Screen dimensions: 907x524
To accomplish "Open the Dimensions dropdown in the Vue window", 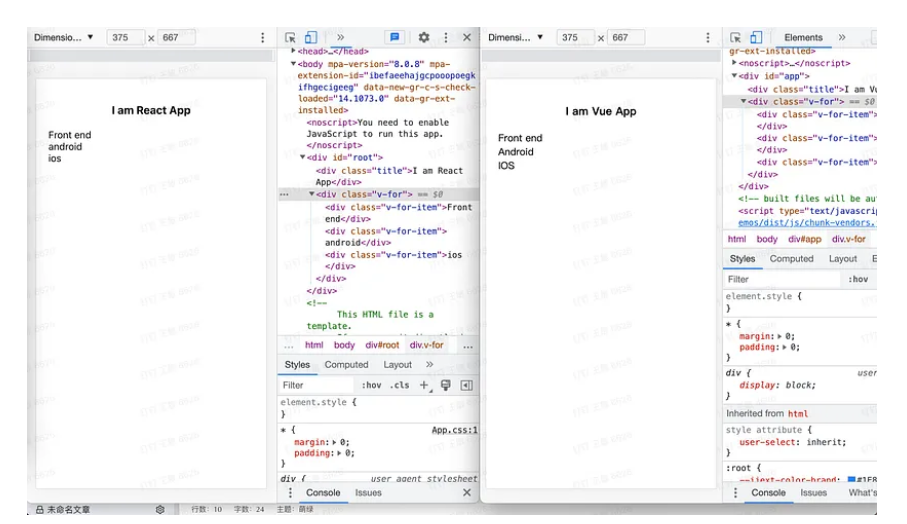I will pyautogui.click(x=515, y=38).
